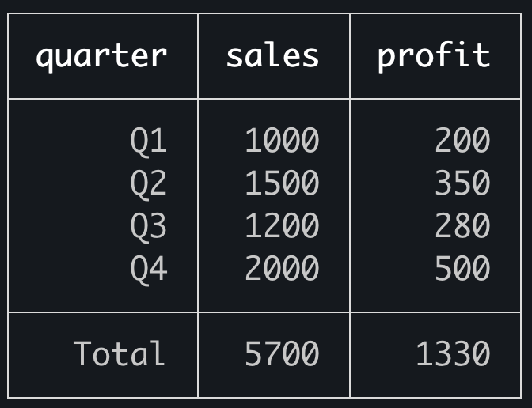Image resolution: width=532 pixels, height=408 pixels.
Task: Click the Q2 row label
Action: pos(149,183)
